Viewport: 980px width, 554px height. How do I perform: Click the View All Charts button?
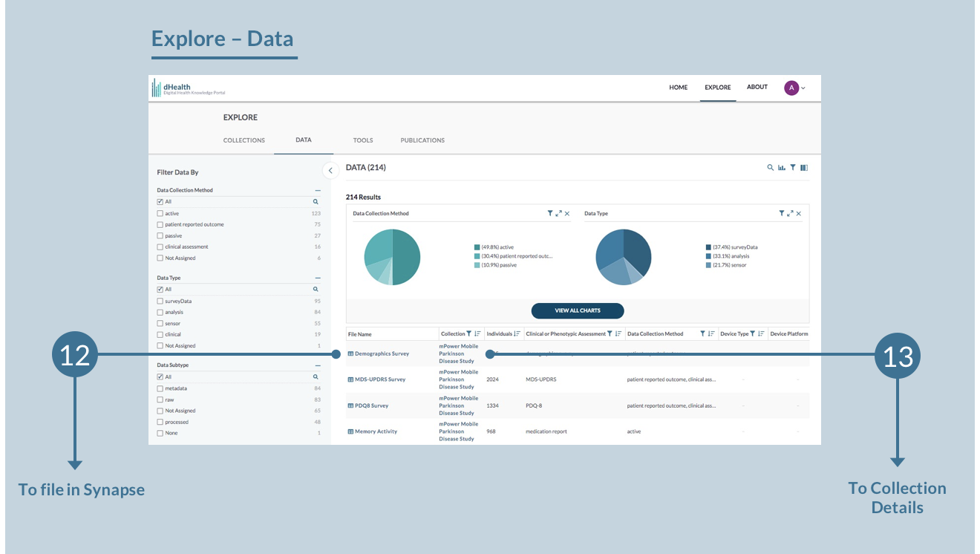click(578, 310)
